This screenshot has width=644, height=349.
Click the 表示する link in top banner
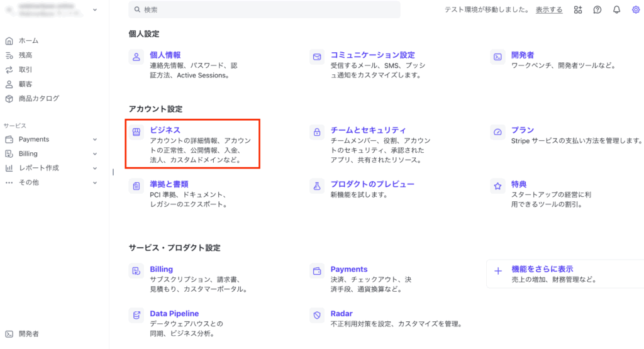click(549, 10)
